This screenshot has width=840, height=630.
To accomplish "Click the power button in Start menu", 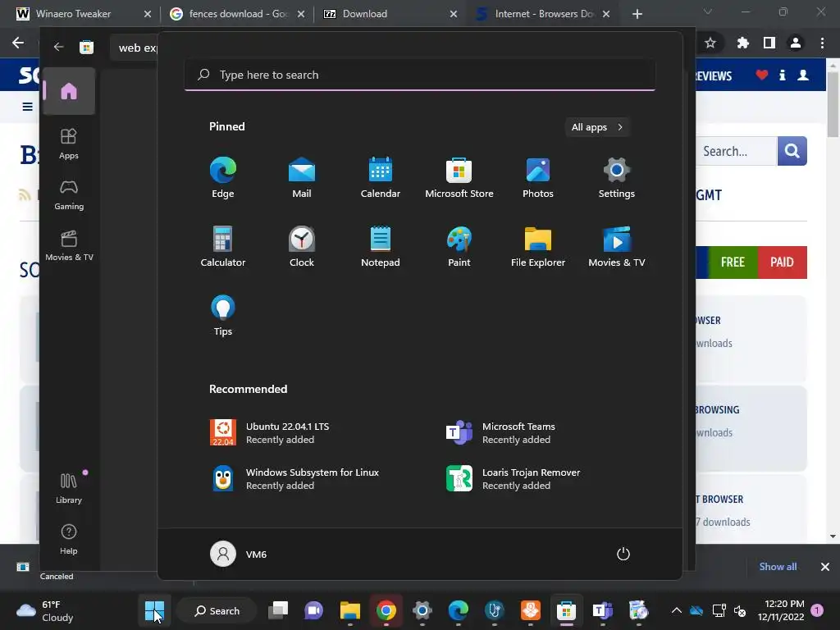I will [x=623, y=554].
